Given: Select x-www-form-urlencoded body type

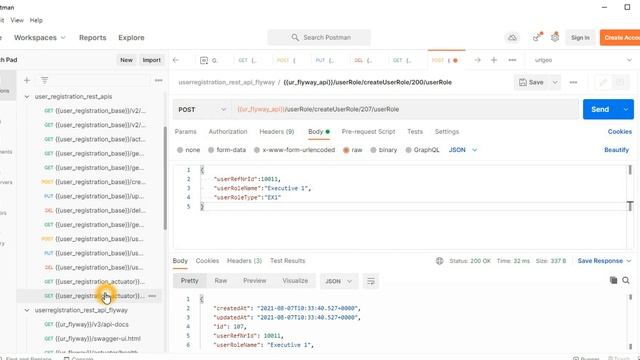Looking at the screenshot, I should (257, 150).
